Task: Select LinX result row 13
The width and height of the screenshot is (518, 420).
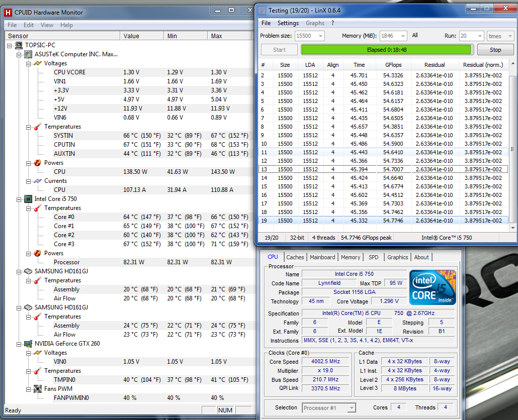Action: pos(383,169)
